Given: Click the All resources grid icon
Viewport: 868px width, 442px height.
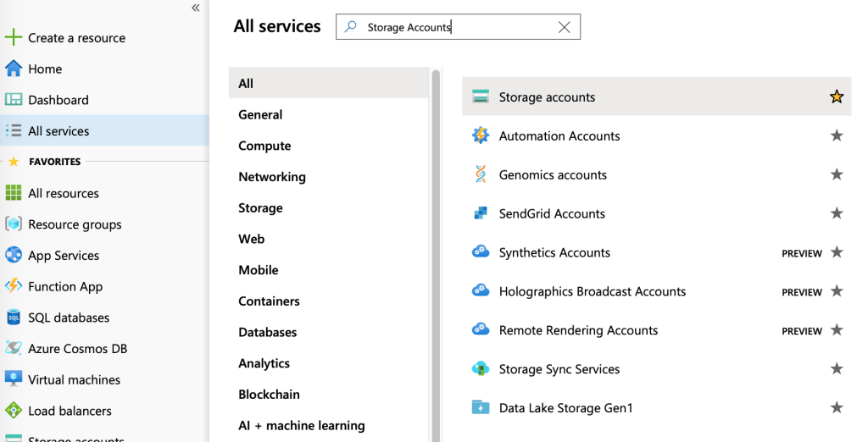Looking at the screenshot, I should coord(14,193).
